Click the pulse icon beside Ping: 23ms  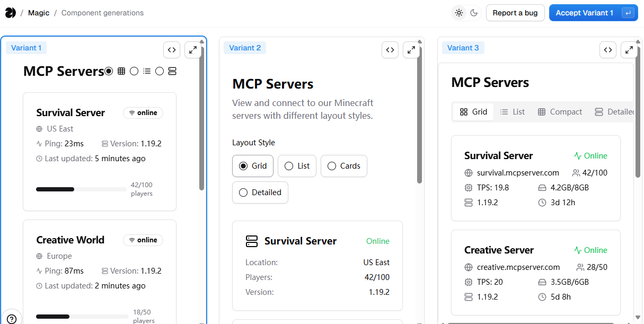click(39, 144)
